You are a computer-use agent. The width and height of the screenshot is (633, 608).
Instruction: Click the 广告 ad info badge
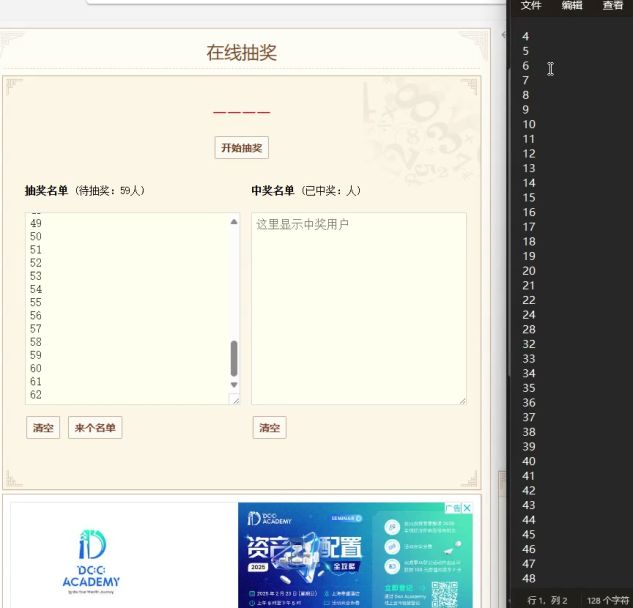[x=452, y=509]
